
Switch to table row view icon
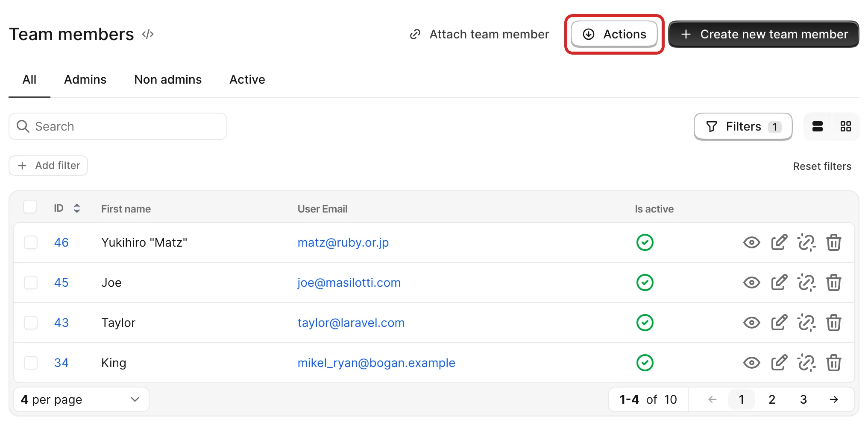[x=818, y=126]
